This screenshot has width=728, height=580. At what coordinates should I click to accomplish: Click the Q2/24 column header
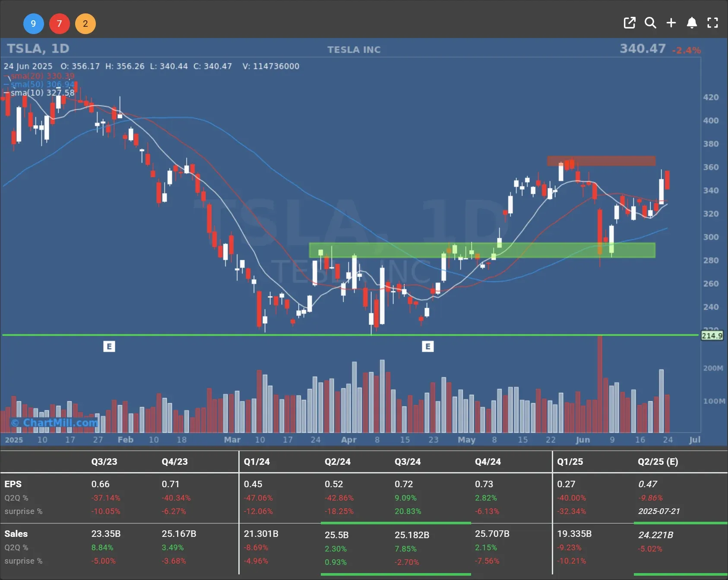[338, 462]
